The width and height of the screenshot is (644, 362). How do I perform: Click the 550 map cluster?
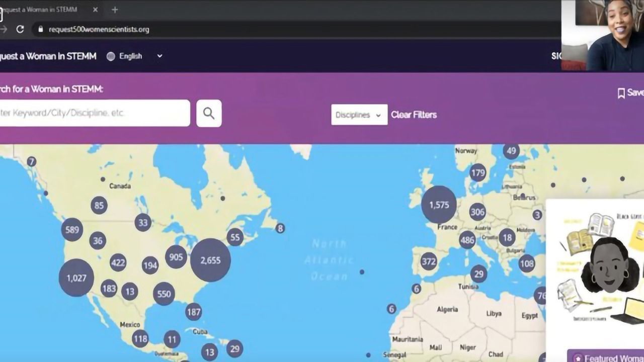[164, 294]
